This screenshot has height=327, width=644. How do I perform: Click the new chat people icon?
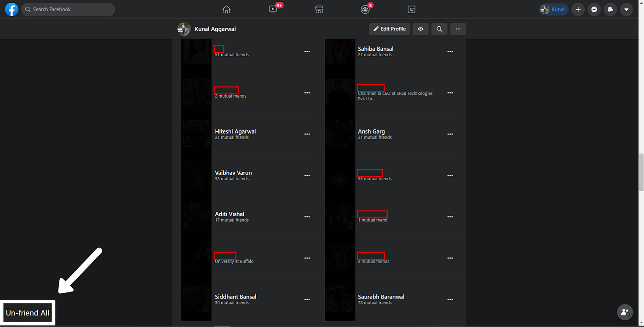click(x=625, y=312)
